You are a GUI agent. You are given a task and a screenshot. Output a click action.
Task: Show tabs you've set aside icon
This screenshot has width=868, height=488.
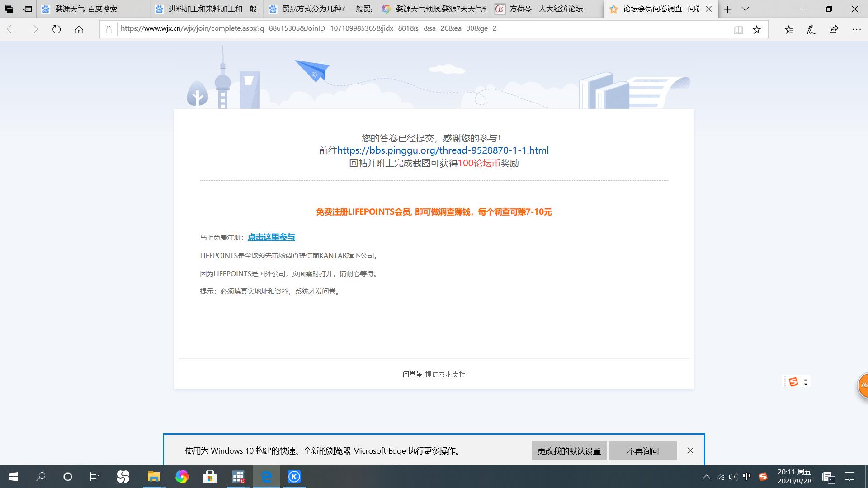[9, 9]
